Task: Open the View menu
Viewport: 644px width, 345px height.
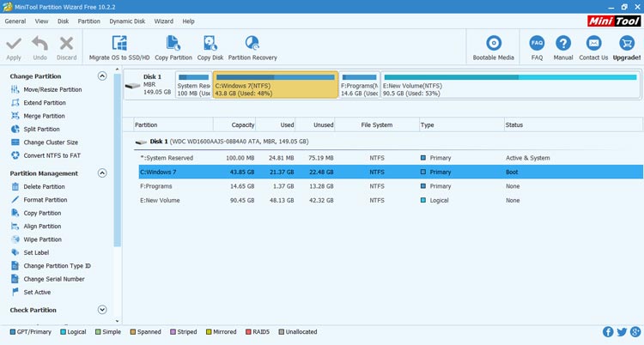Action: point(41,21)
